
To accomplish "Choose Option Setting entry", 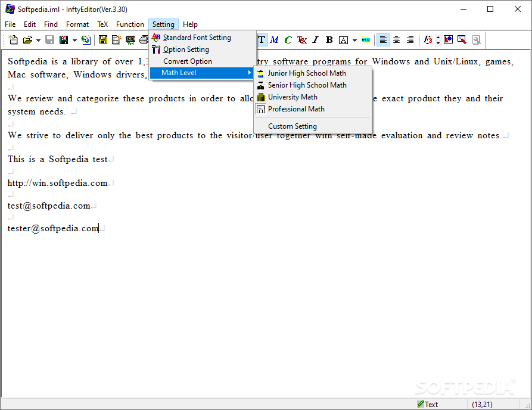I will pyautogui.click(x=203, y=49).
